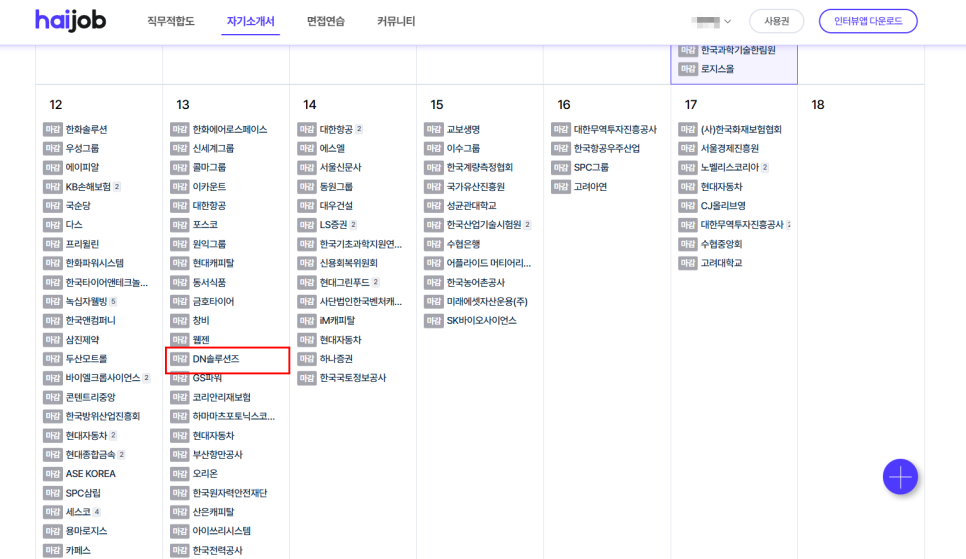
Task: Click the haijob logo
Action: point(70,21)
